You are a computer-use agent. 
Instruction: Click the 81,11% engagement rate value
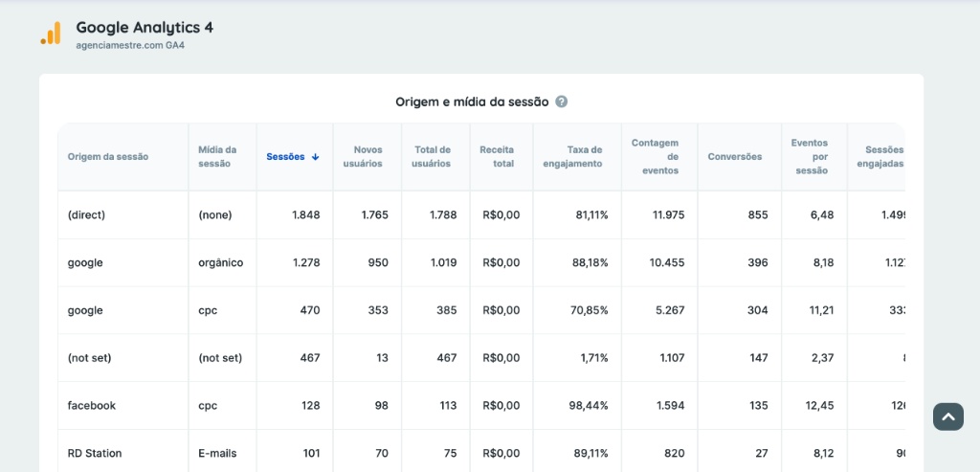coord(591,214)
